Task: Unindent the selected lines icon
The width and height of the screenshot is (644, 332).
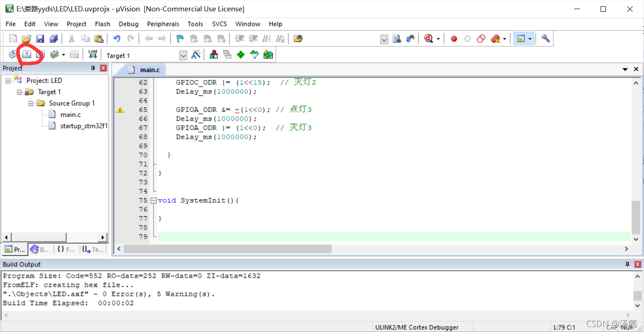Action: [x=253, y=39]
